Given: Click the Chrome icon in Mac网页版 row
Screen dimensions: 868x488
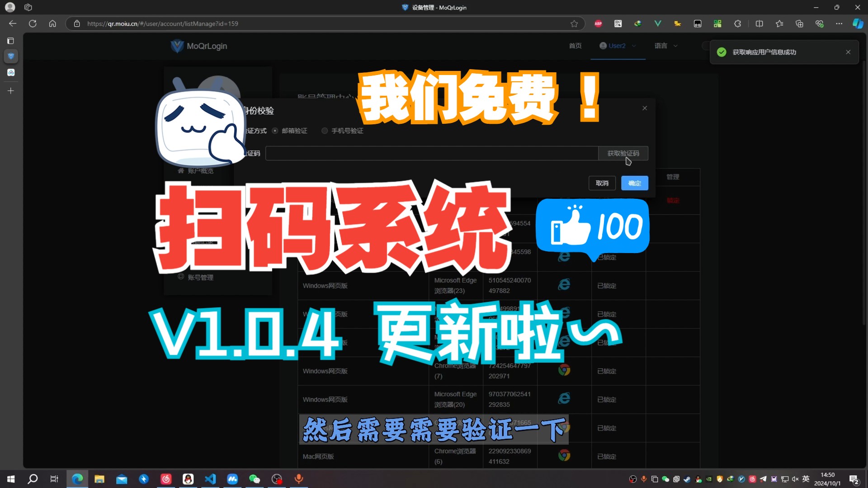Looking at the screenshot, I should (x=564, y=455).
